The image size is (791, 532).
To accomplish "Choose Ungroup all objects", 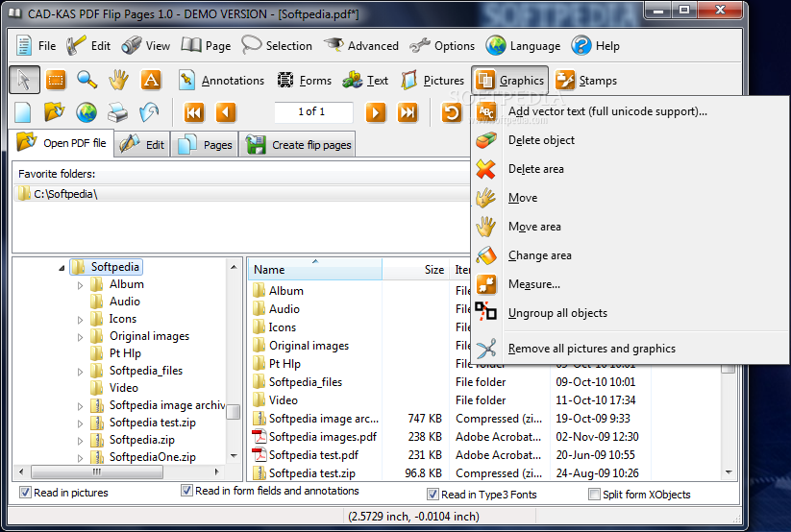I will pyautogui.click(x=557, y=313).
